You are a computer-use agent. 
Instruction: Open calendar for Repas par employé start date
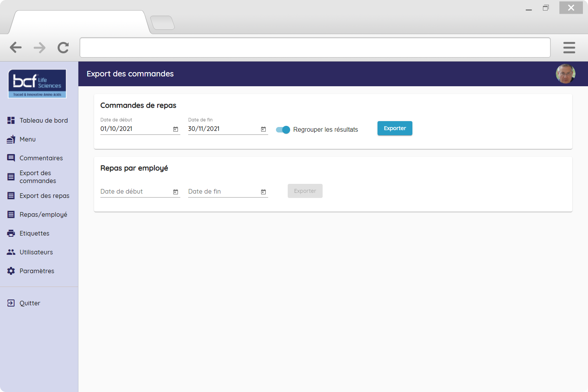(176, 192)
